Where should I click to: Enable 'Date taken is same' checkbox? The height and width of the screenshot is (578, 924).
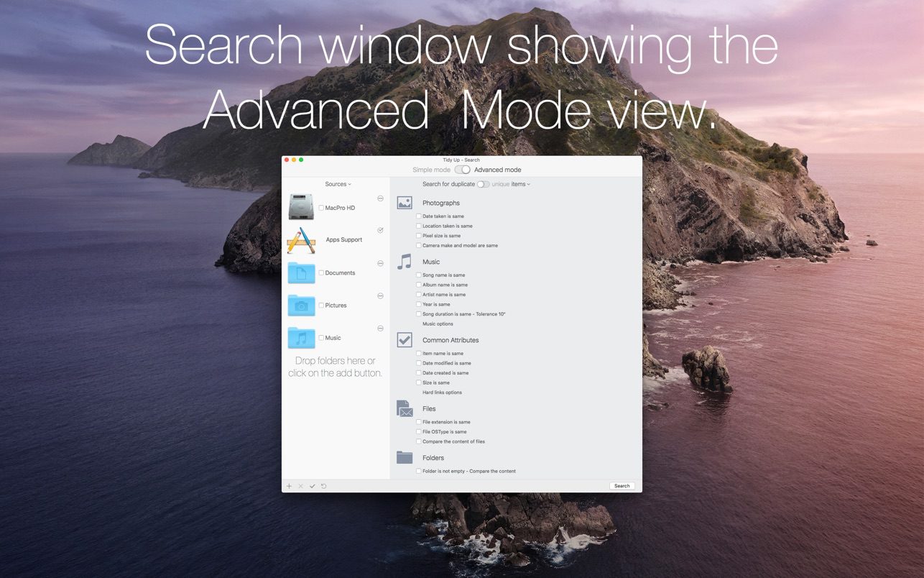(x=419, y=216)
